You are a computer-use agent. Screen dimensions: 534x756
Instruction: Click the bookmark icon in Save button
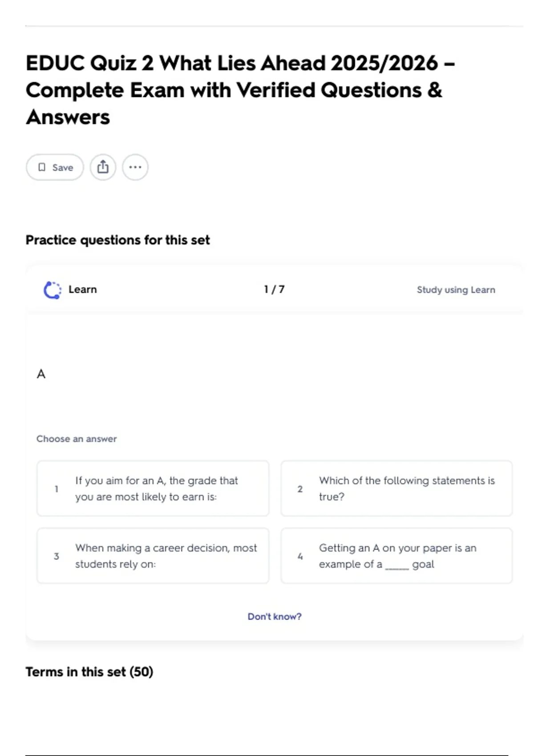pos(42,167)
